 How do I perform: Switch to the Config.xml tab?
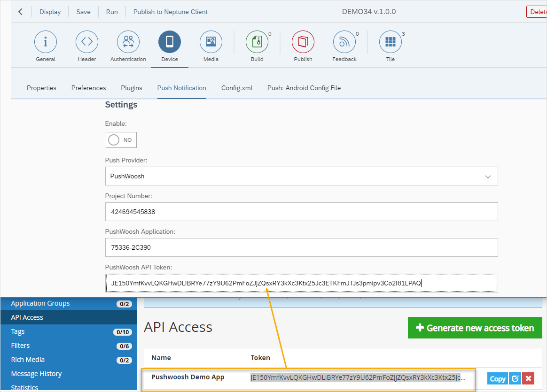pyautogui.click(x=237, y=88)
